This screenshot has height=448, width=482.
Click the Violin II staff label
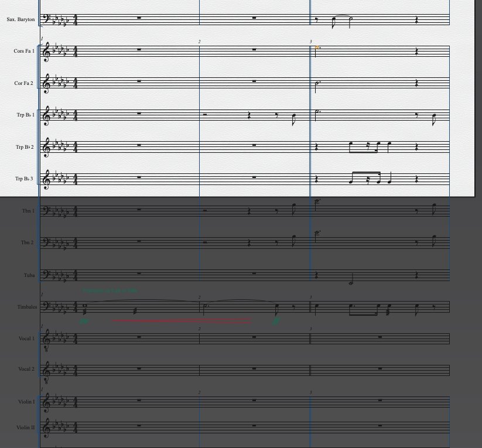tap(26, 428)
